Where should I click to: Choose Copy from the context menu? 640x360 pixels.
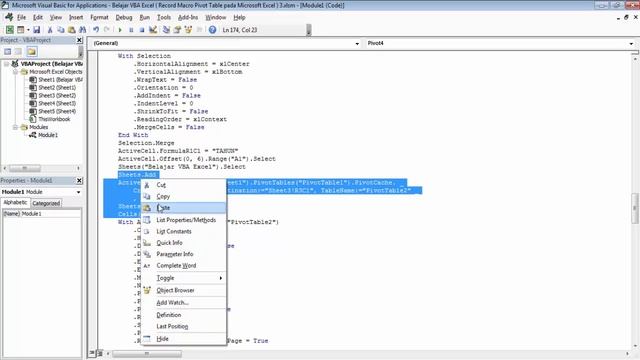pyautogui.click(x=184, y=196)
